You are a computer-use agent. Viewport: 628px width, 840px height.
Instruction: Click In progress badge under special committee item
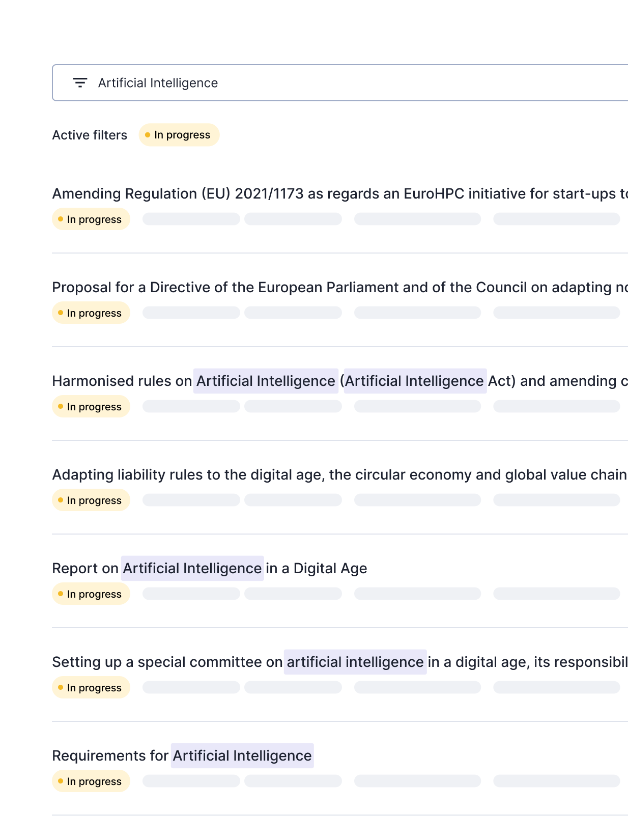tap(91, 687)
